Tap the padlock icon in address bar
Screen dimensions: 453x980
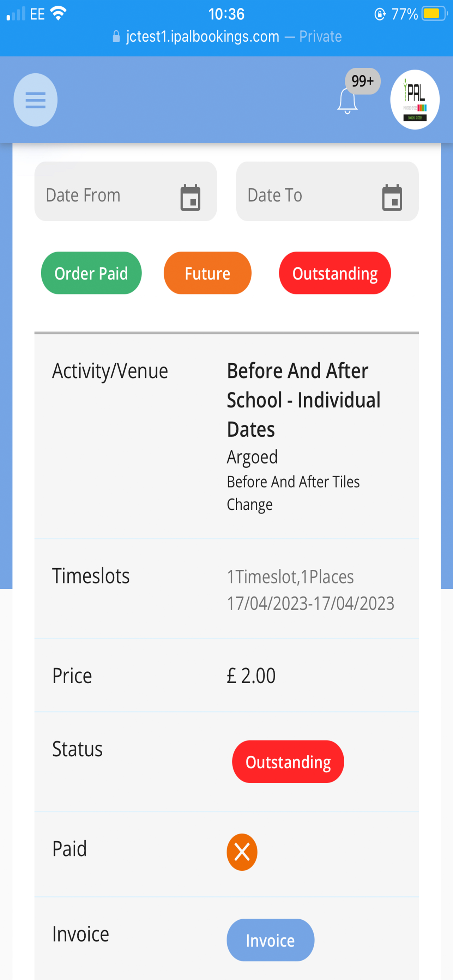(x=116, y=37)
